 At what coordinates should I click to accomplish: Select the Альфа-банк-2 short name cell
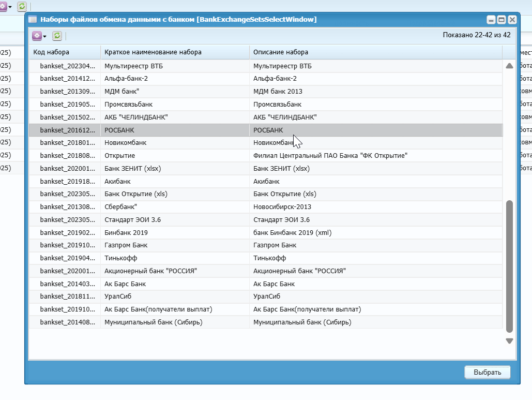175,79
